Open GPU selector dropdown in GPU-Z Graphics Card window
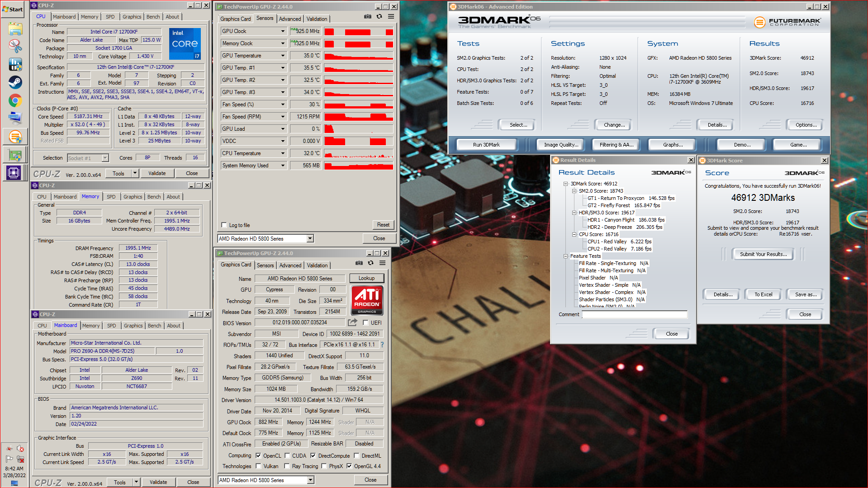The height and width of the screenshot is (488, 868). [x=310, y=480]
